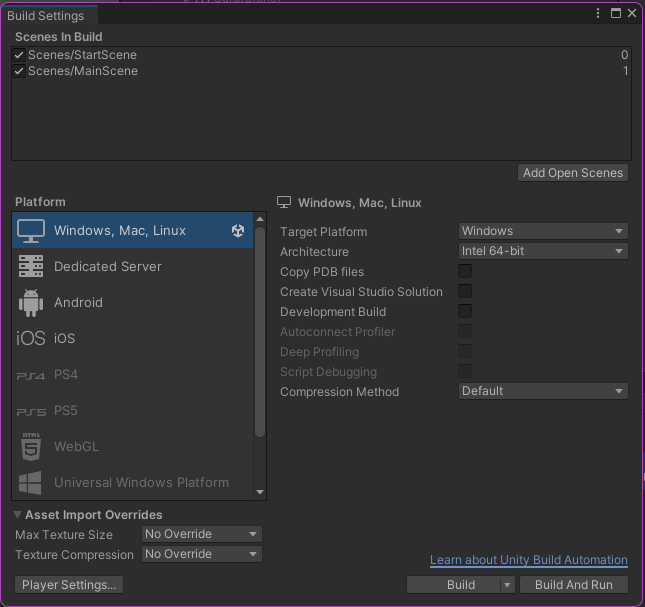Open Player Settings...
Viewport: 645px width, 607px height.
tap(69, 585)
